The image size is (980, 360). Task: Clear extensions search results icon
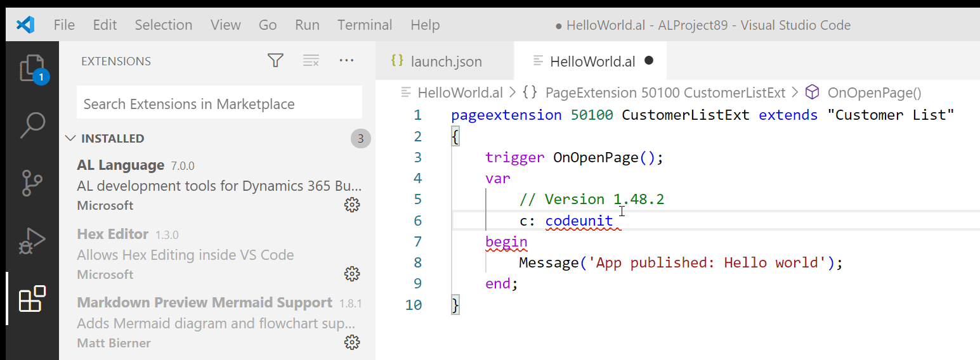pos(311,61)
